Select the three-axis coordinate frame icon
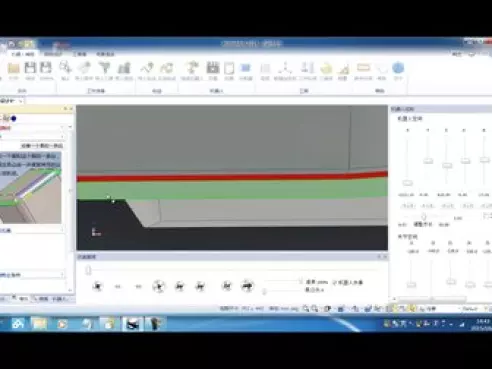The image size is (492, 369). 285,68
